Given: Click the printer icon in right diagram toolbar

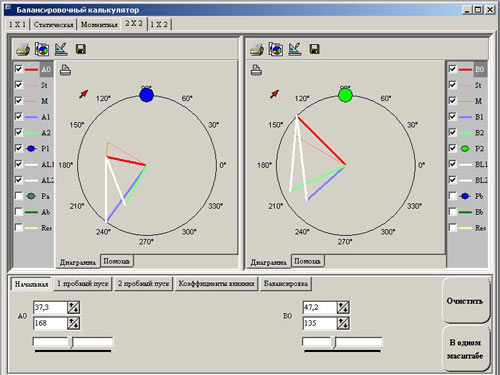Looking at the screenshot, I should [257, 49].
